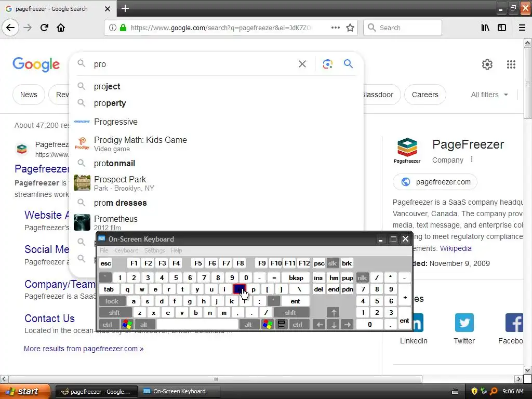Screen dimensions: 532x399
Task: Click left Windows logo key on keyboard
Action: click(127, 324)
